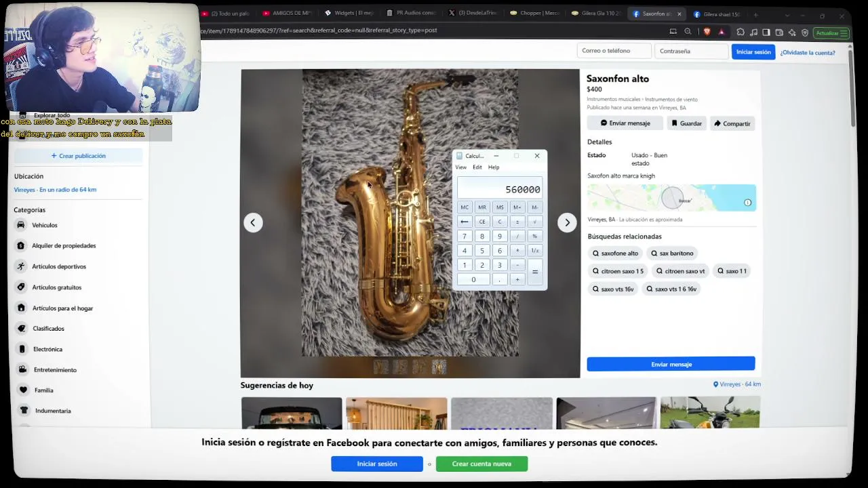Open the Calculator Help menu
This screenshot has height=488, width=868.
pyautogui.click(x=494, y=167)
